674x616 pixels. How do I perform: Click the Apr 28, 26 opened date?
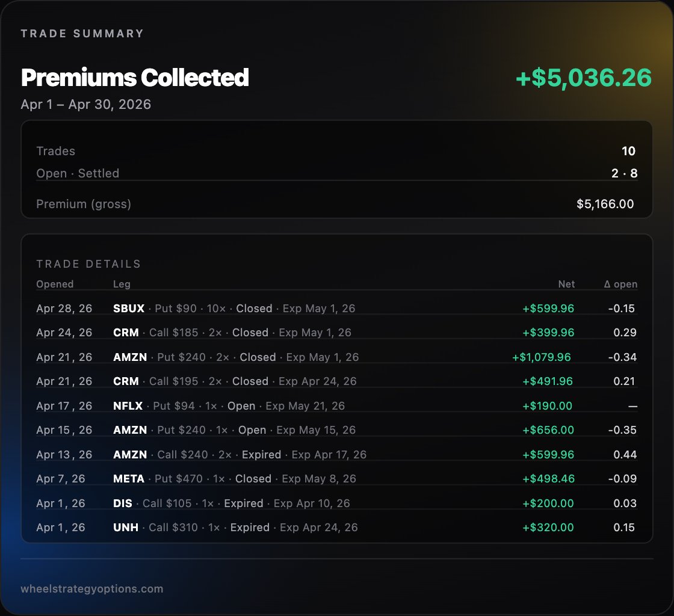(x=64, y=309)
